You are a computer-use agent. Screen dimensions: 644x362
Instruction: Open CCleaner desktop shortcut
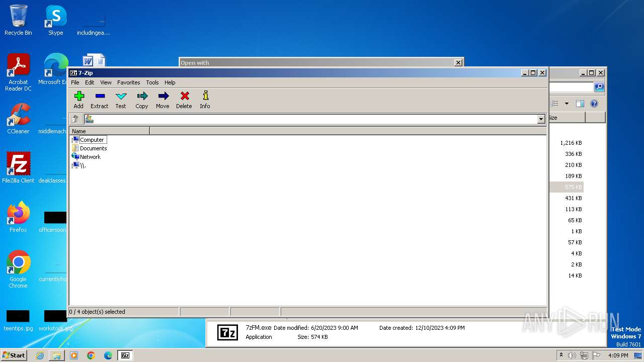(18, 119)
